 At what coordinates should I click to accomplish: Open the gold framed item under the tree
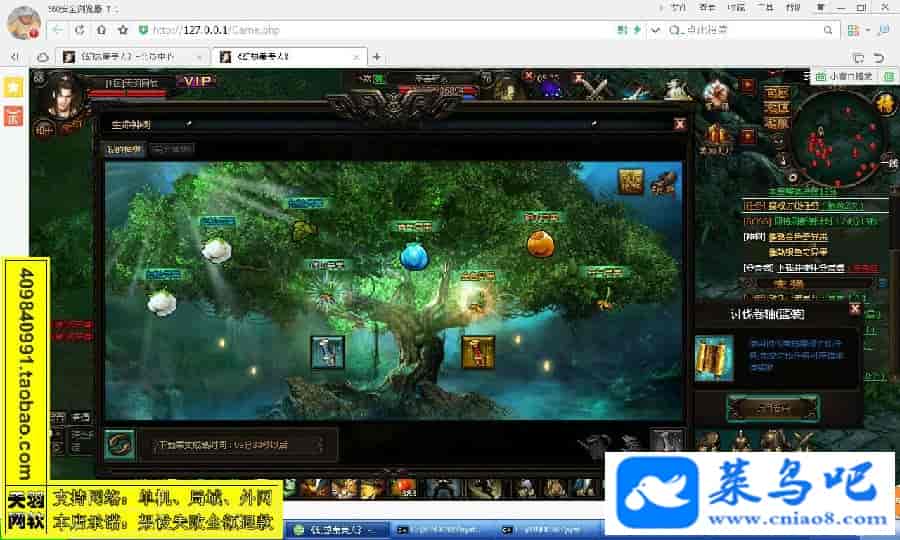[x=478, y=352]
